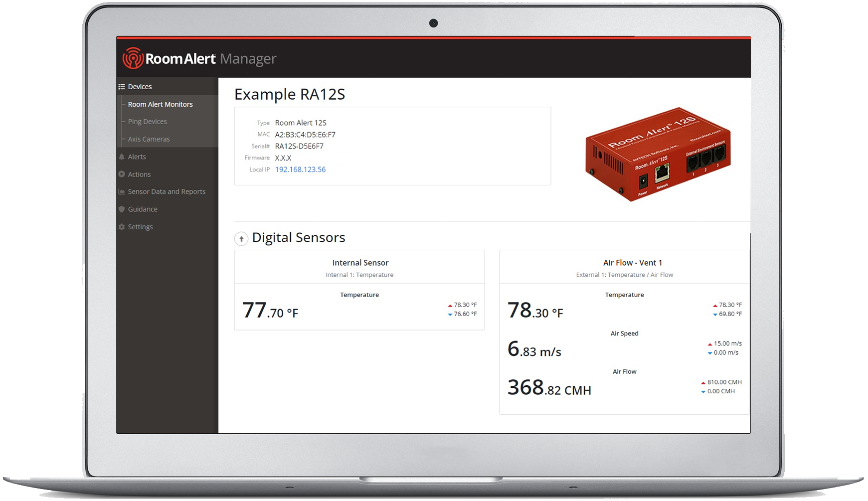Select the Alerts bell icon
The width and height of the screenshot is (868, 501).
click(122, 157)
